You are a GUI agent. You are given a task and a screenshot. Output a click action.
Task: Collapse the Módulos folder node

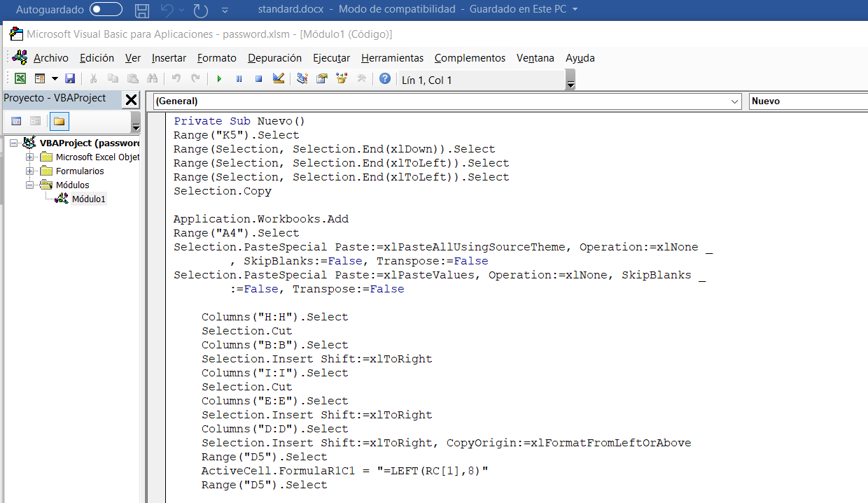30,185
